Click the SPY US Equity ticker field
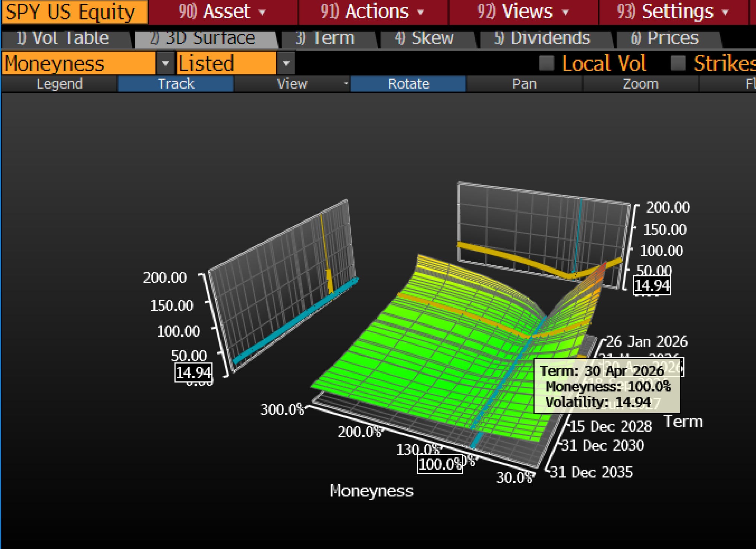Image resolution: width=756 pixels, height=549 pixels. pos(74,12)
